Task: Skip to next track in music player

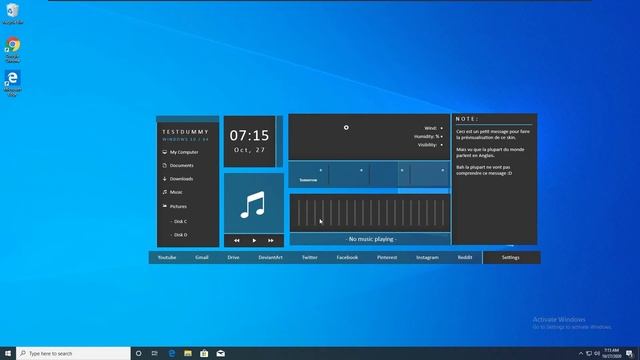Action: (271, 241)
